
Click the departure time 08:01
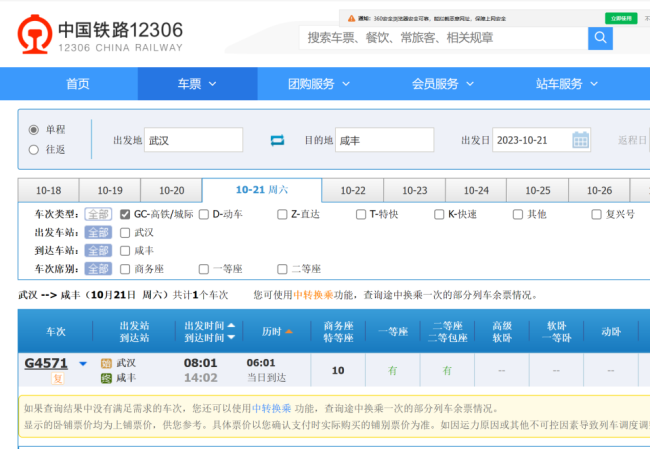[201, 363]
